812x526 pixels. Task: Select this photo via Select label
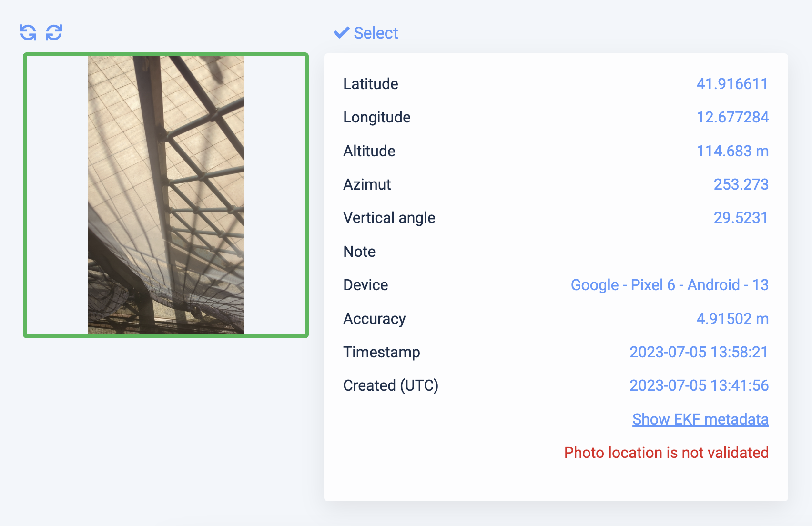[376, 33]
